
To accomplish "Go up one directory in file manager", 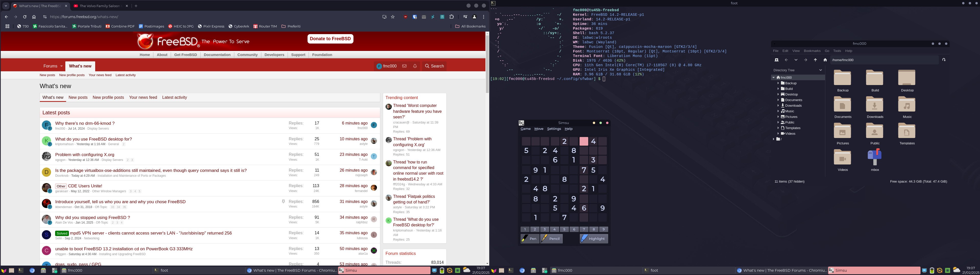I will [x=815, y=60].
